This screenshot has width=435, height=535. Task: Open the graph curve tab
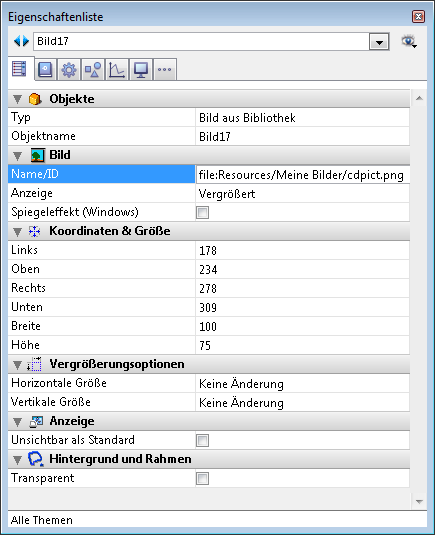[117, 70]
